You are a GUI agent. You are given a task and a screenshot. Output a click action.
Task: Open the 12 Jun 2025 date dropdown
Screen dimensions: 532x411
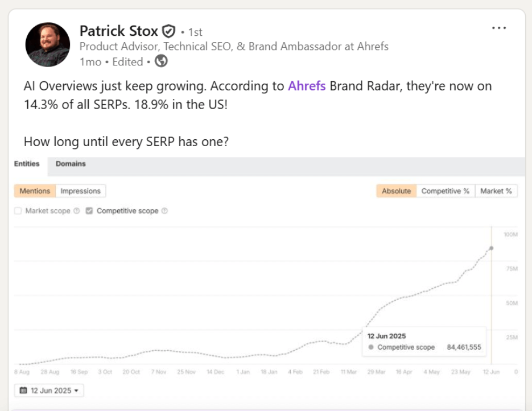click(x=49, y=391)
